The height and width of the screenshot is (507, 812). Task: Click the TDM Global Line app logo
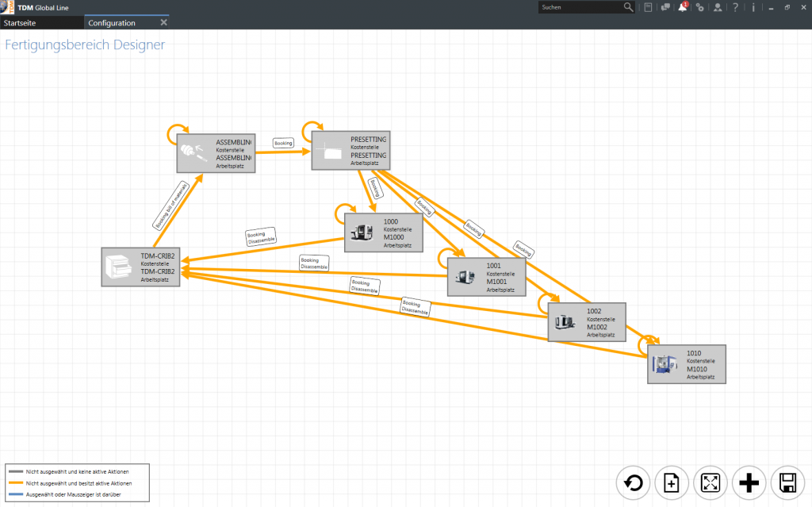coord(7,7)
